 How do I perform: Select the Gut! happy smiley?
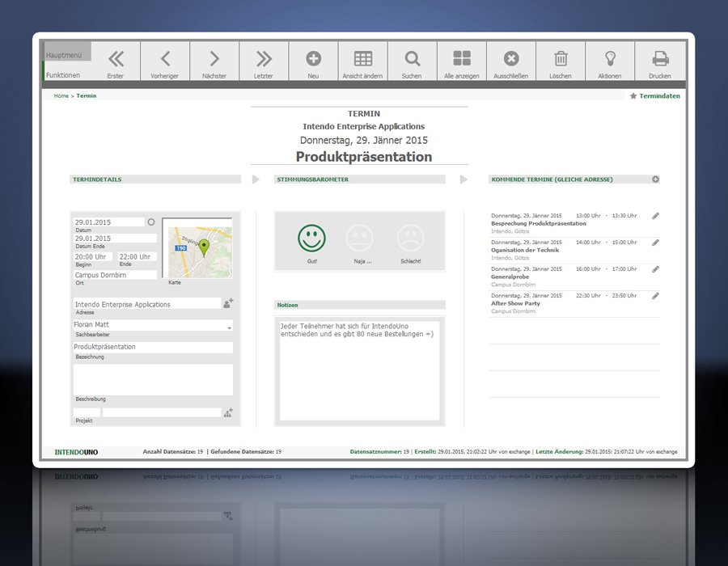click(311, 238)
